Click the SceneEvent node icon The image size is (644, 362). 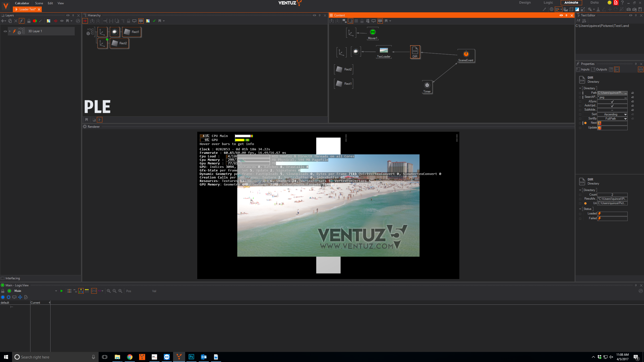466,54
